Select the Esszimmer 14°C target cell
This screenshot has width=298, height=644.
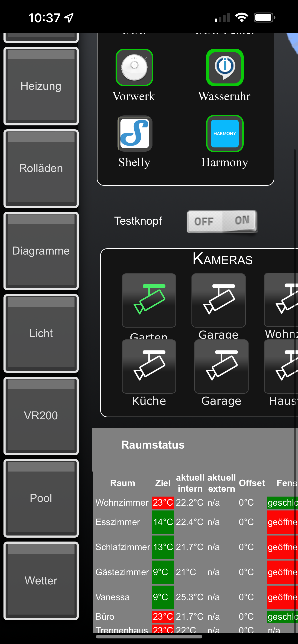(x=163, y=522)
